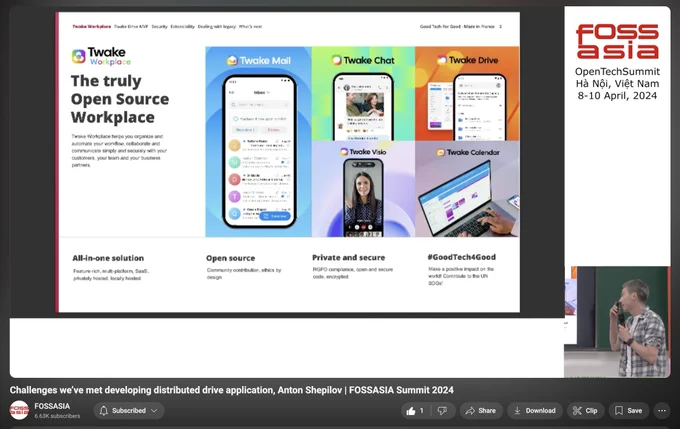Click the Twake Chat tile
The height and width of the screenshot is (429, 680).
(363, 93)
